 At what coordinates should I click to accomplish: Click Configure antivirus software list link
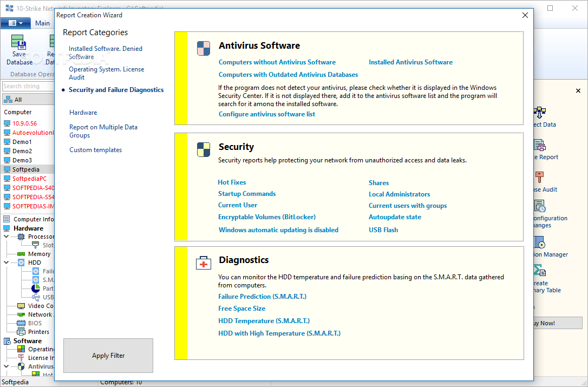pyautogui.click(x=266, y=114)
